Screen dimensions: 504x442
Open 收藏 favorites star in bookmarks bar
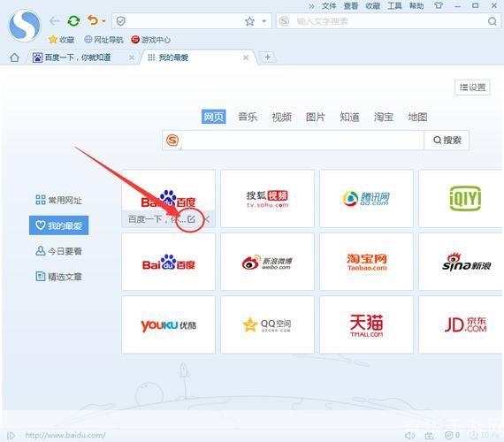pos(61,40)
